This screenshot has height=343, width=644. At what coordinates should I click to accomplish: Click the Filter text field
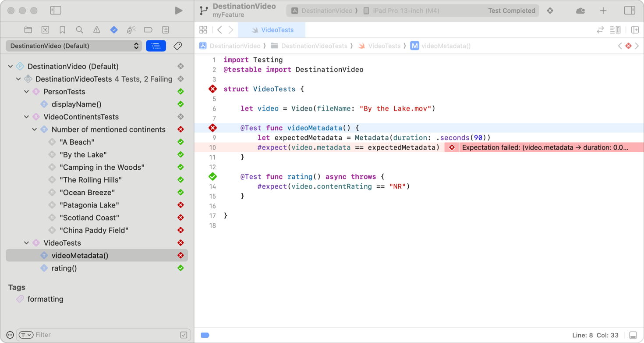[105, 335]
